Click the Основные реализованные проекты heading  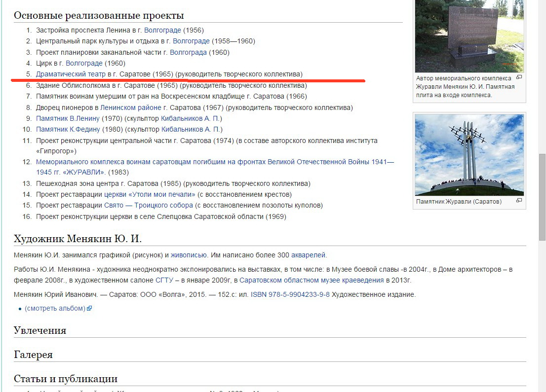[99, 15]
